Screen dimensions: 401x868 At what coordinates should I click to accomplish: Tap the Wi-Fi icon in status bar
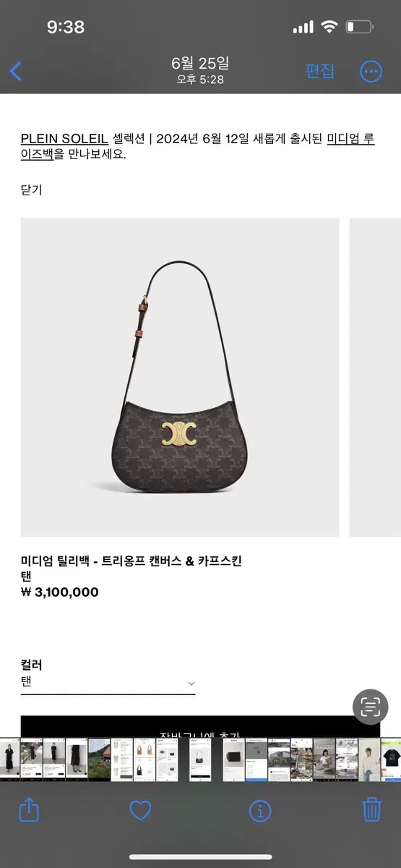click(x=329, y=27)
